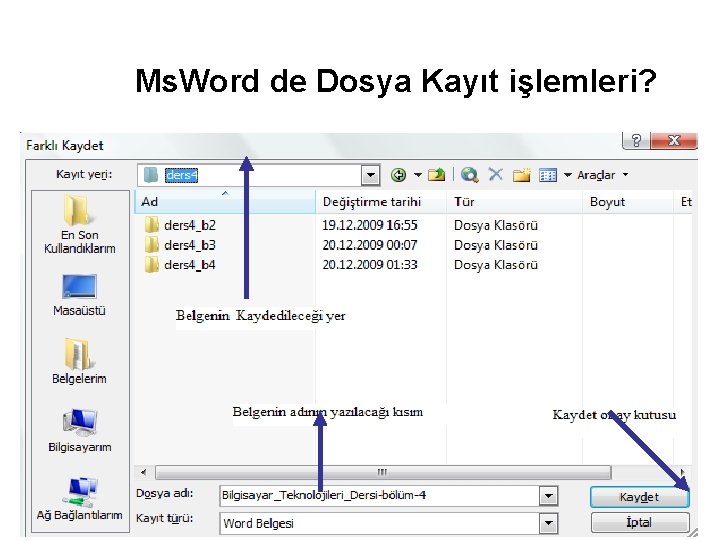Viewport: 720px width, 540px height.
Task: Click the Back navigation icon
Action: (x=398, y=175)
